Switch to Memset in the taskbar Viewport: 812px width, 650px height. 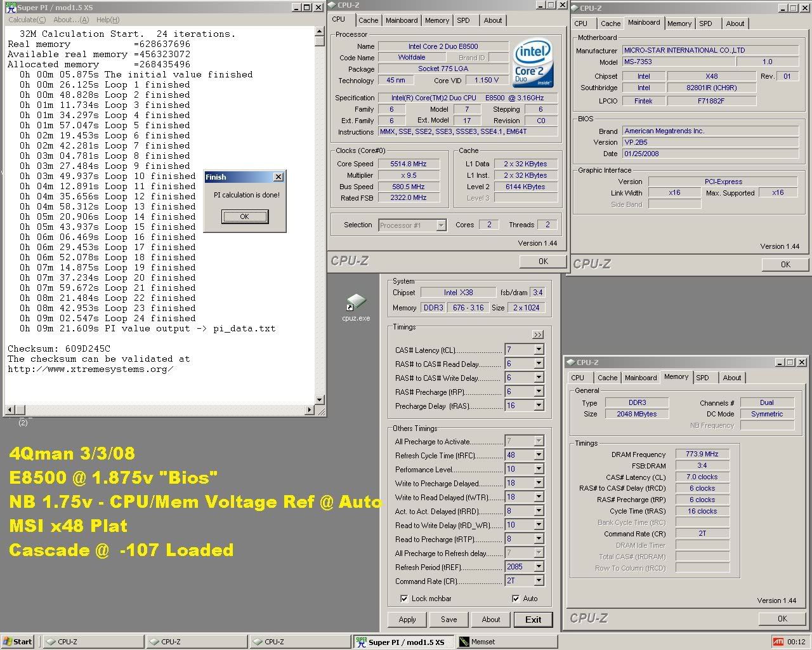click(506, 642)
